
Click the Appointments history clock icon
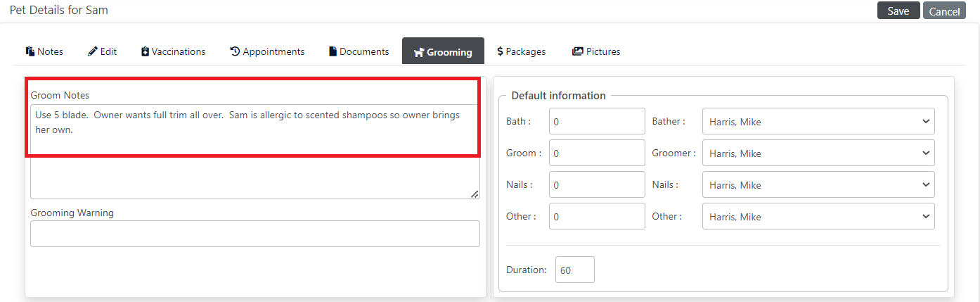(235, 51)
